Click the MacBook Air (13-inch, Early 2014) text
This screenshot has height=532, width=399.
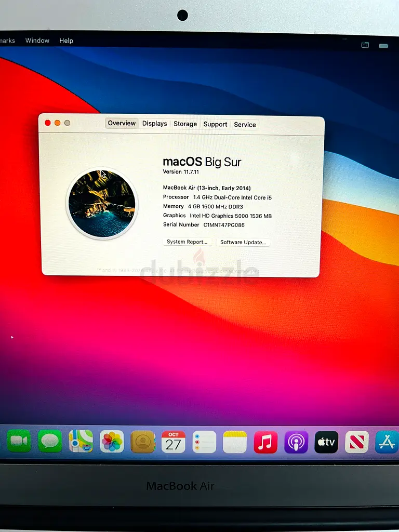[207, 188]
